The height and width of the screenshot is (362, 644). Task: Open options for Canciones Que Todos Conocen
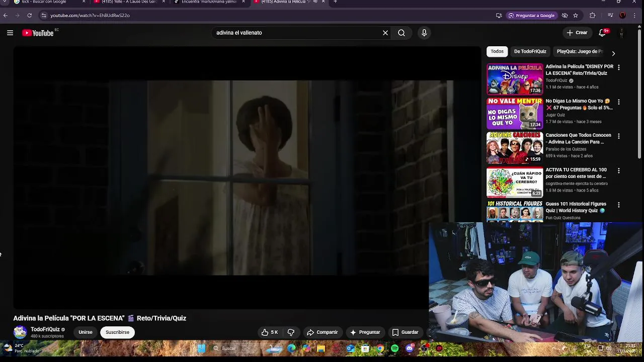coord(619,136)
